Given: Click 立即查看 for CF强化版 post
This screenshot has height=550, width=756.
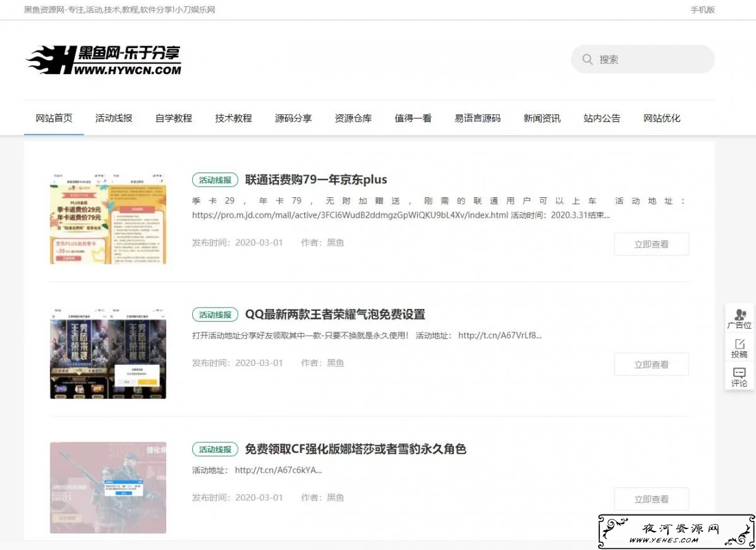Looking at the screenshot, I should point(651,499).
